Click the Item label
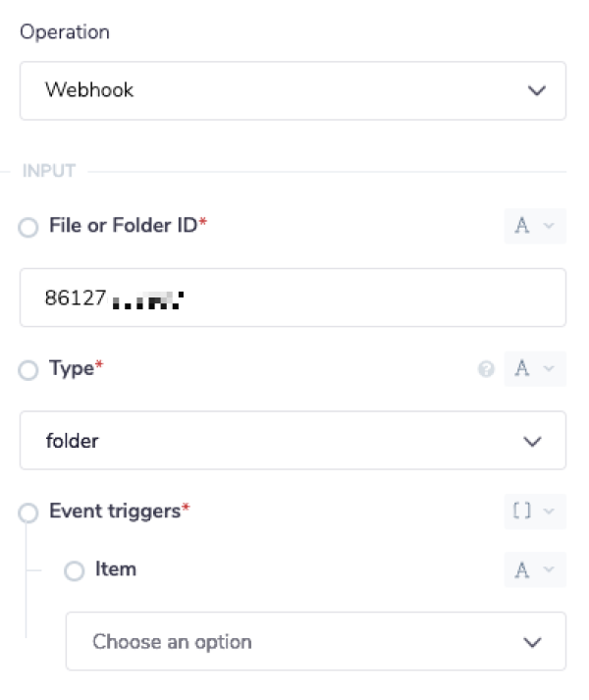589x700 pixels. [115, 568]
